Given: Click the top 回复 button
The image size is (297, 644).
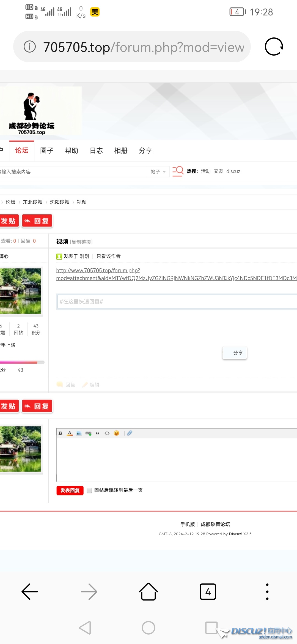Looking at the screenshot, I should (37, 221).
